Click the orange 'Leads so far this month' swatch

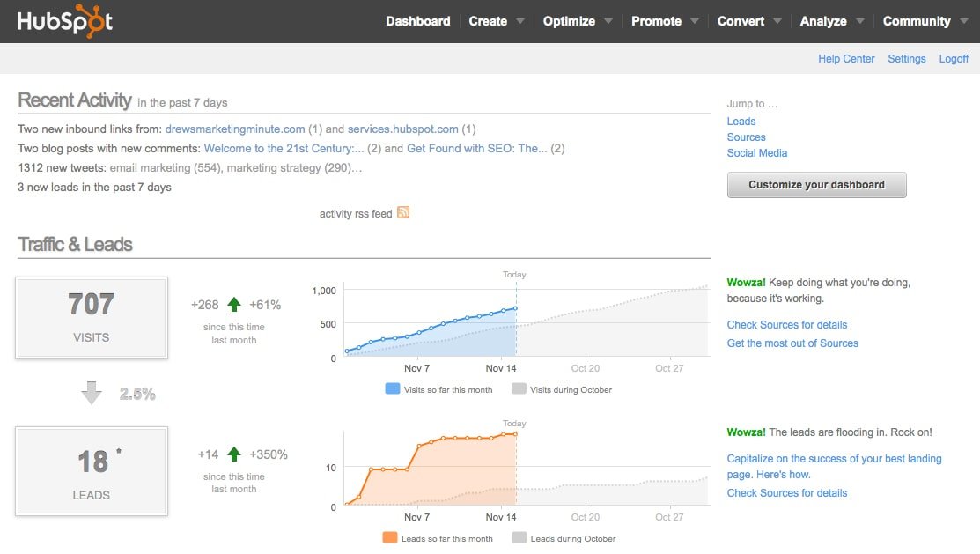[391, 538]
